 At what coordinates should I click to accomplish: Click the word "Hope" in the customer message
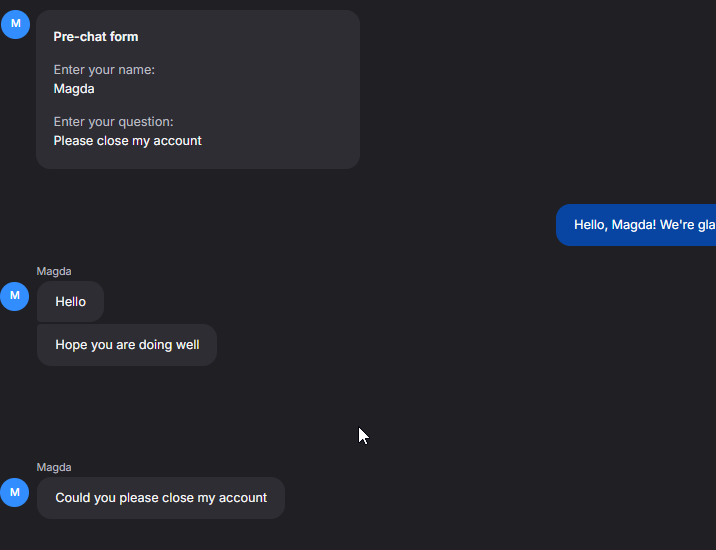point(71,345)
